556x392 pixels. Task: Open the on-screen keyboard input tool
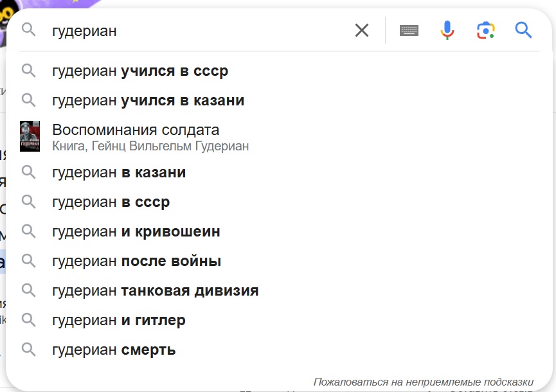pos(409,30)
